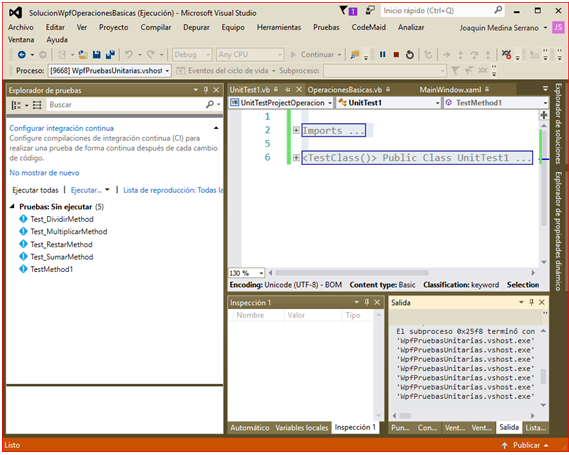The image size is (569, 455).
Task: Restart debugging with the circular arrow
Action: pyautogui.click(x=410, y=55)
